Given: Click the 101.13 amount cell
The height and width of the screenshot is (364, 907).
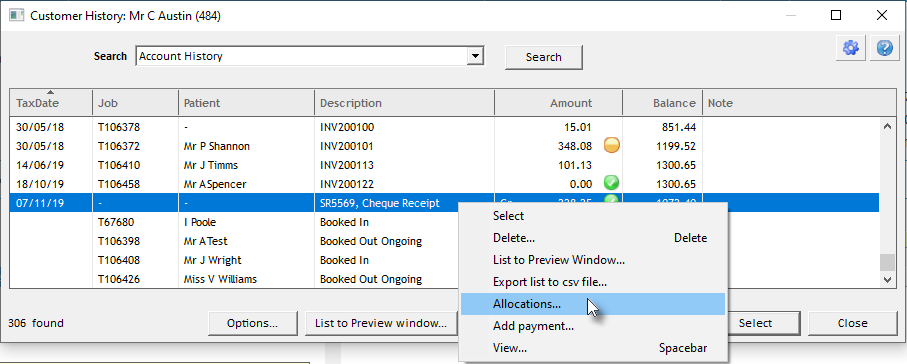Looking at the screenshot, I should pos(575,165).
